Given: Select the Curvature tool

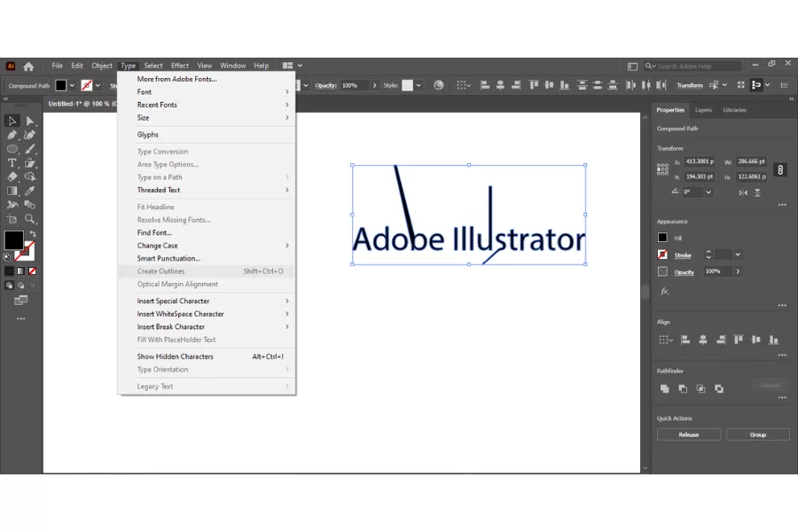Looking at the screenshot, I should (x=30, y=135).
